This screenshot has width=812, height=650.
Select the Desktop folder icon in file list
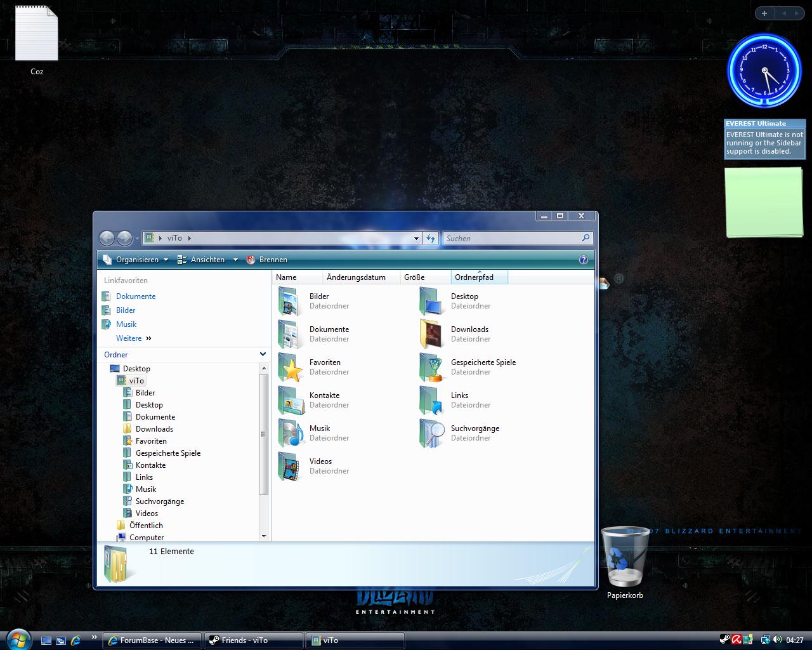432,301
